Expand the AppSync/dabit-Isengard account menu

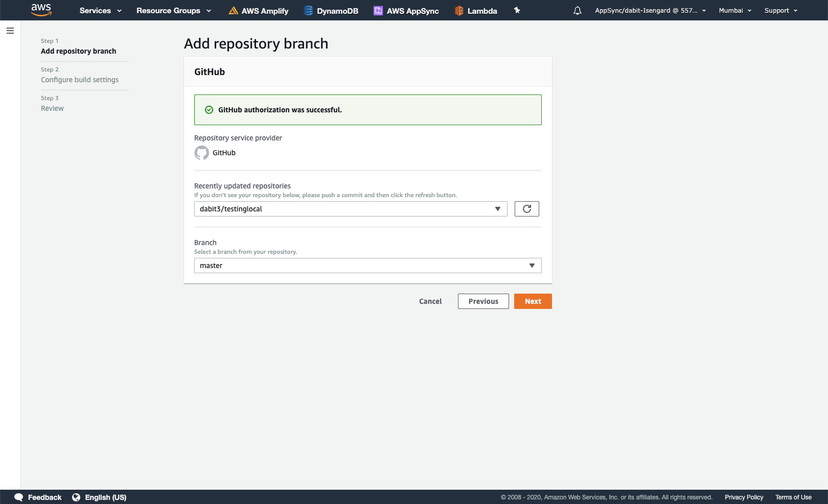[x=651, y=10]
